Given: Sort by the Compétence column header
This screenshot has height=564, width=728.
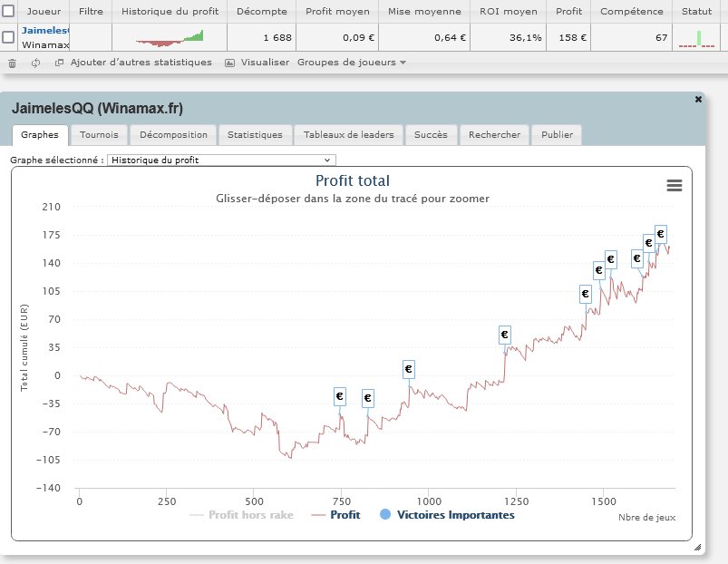Looking at the screenshot, I should pyautogui.click(x=632, y=11).
